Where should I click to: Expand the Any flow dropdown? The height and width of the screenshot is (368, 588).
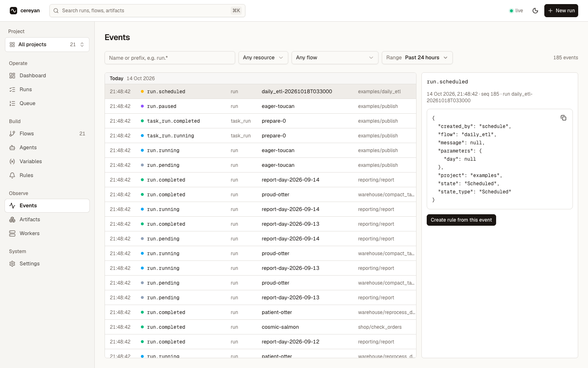[335, 58]
